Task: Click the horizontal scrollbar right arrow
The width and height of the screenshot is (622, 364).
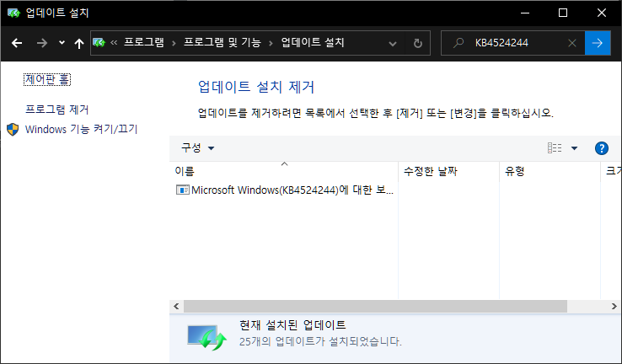Action: pos(614,306)
